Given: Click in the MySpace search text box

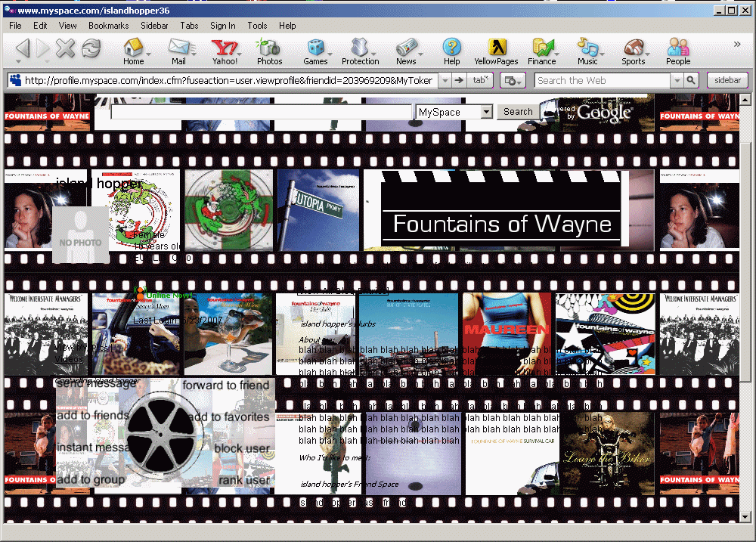Looking at the screenshot, I should click(x=262, y=112).
